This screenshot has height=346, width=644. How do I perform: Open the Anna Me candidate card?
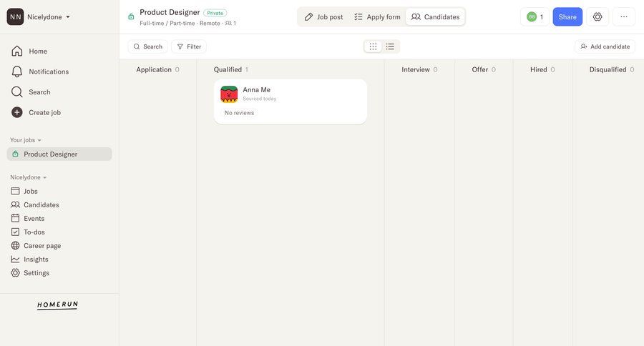(291, 102)
